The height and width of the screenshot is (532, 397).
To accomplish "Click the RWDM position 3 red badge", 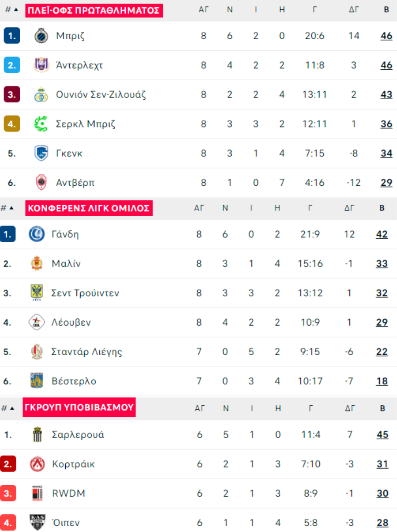I will [x=8, y=494].
